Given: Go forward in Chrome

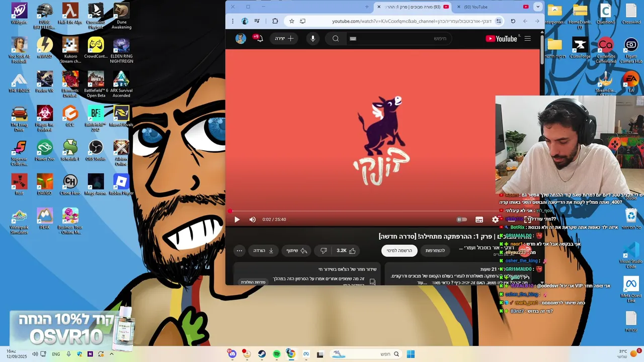Looking at the screenshot, I should pyautogui.click(x=525, y=21).
